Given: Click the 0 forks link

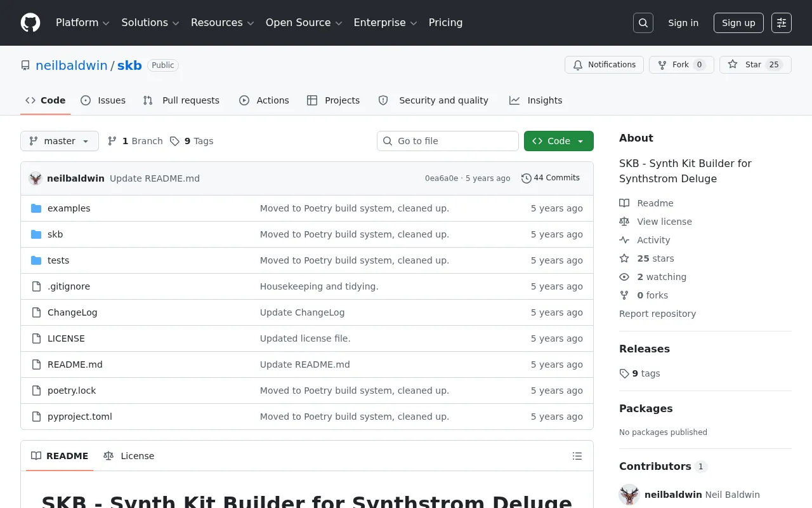Looking at the screenshot, I should click(x=644, y=295).
